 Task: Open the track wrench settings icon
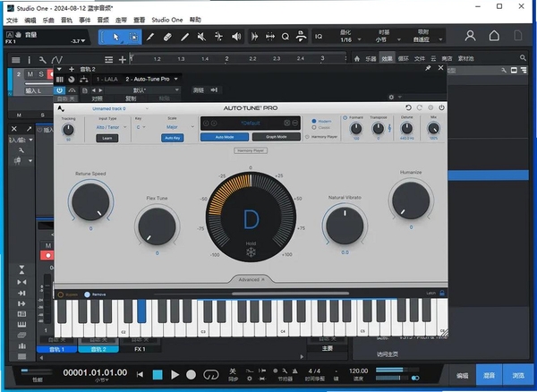(x=42, y=60)
